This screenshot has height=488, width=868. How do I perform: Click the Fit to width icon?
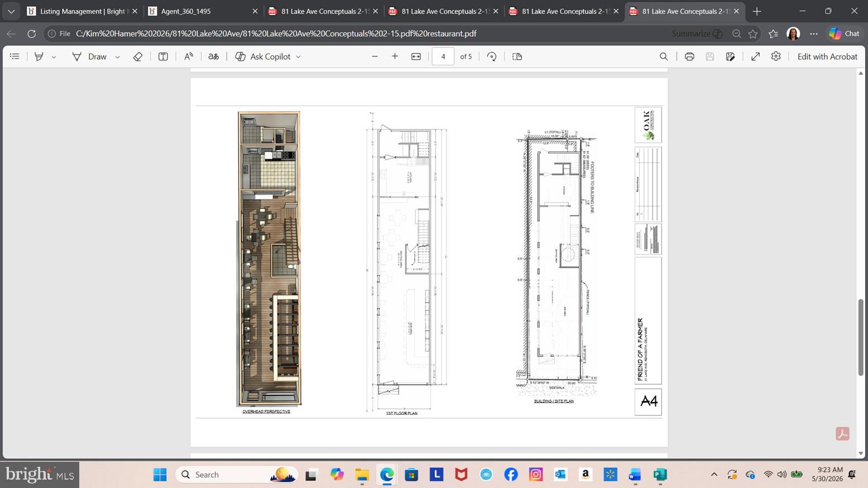click(x=416, y=56)
